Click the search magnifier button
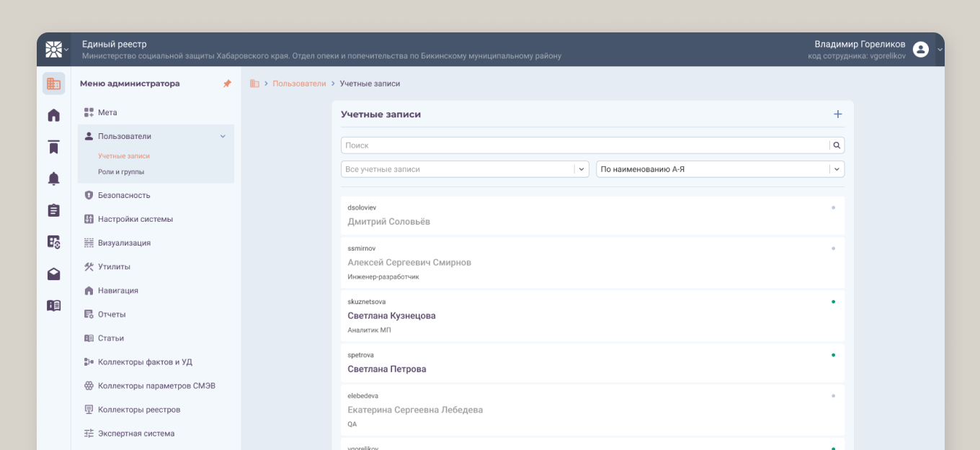This screenshot has width=980, height=450. [837, 145]
